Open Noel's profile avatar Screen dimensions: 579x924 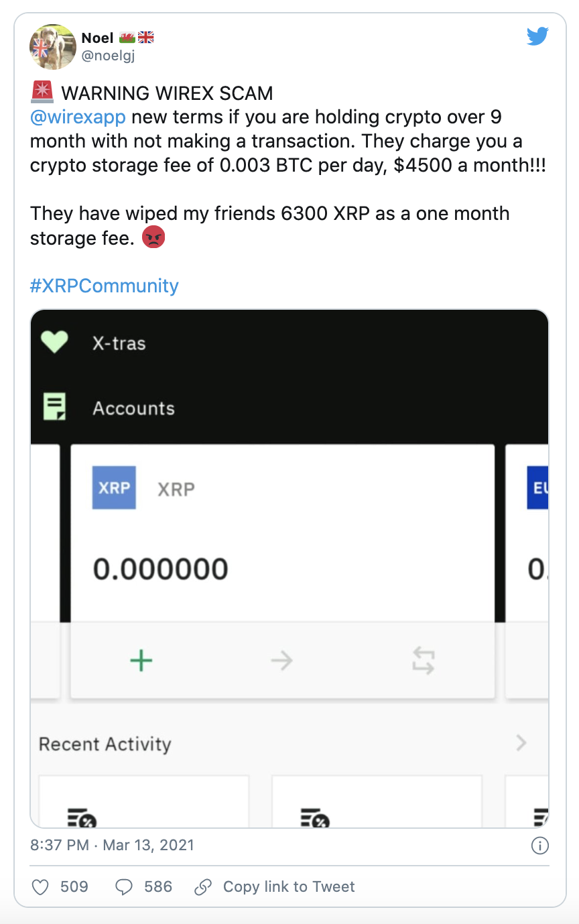tap(53, 47)
